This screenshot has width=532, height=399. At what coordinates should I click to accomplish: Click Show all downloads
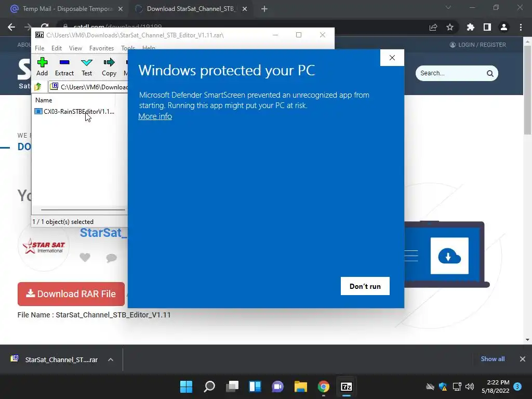[493, 359]
